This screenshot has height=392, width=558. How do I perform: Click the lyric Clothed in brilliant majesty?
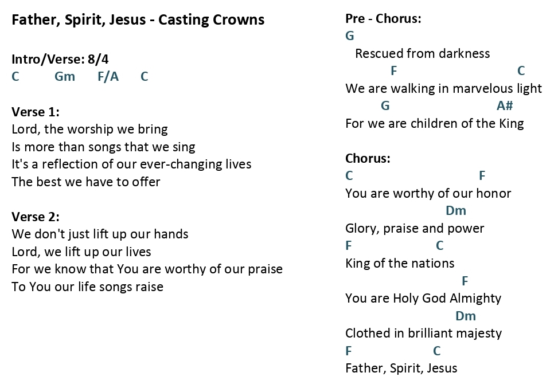423,334
